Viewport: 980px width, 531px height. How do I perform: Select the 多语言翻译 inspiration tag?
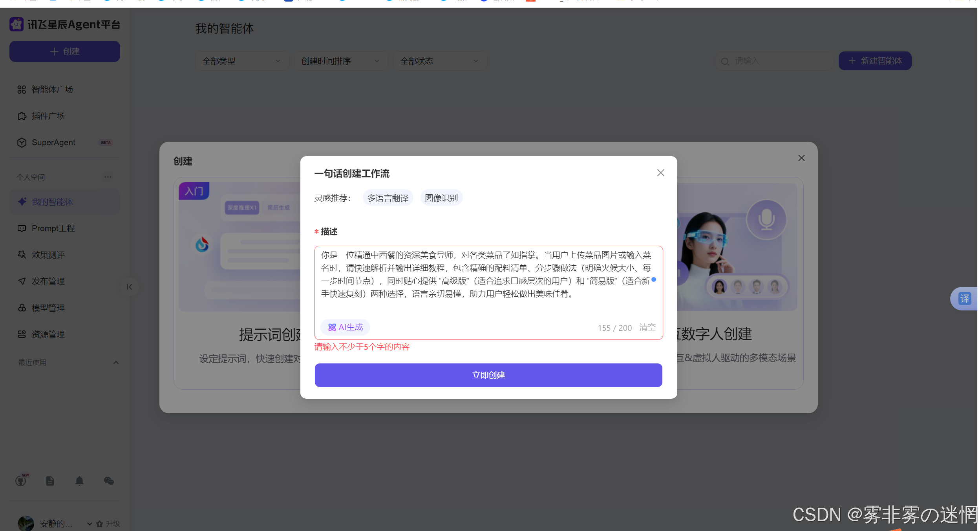point(388,198)
